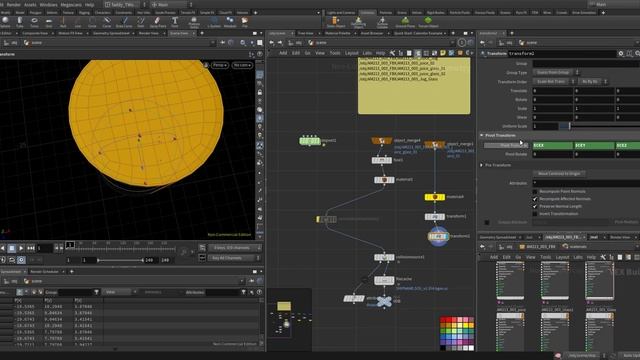640x360 pixels.
Task: Open the network editor Layout menu
Action: click(x=351, y=53)
